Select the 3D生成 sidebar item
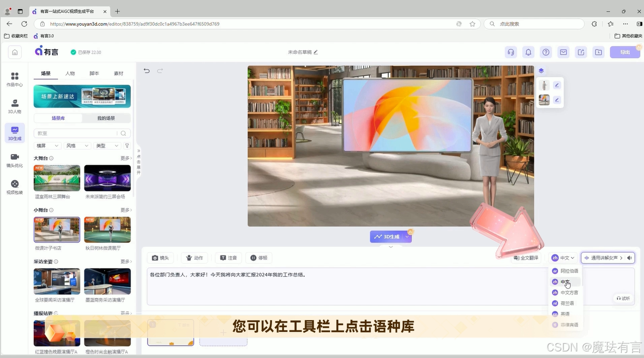 [x=15, y=133]
